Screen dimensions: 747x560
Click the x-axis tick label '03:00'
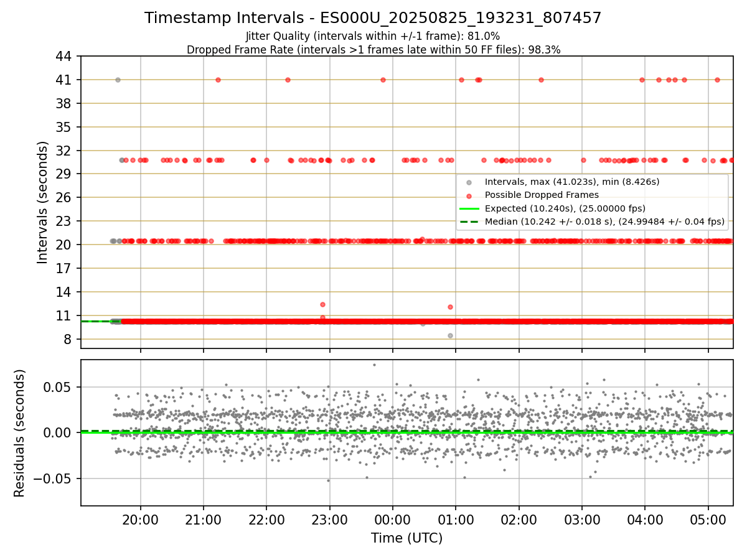click(582, 520)
